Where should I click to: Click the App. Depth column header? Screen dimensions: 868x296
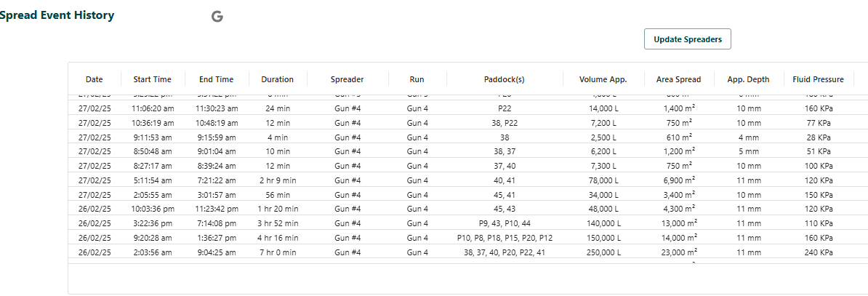click(x=749, y=79)
